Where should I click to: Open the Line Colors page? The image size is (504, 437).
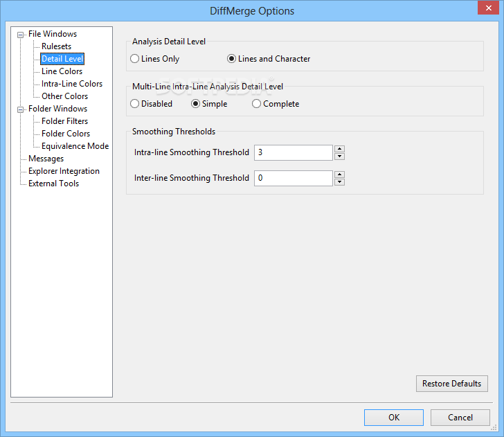62,71
